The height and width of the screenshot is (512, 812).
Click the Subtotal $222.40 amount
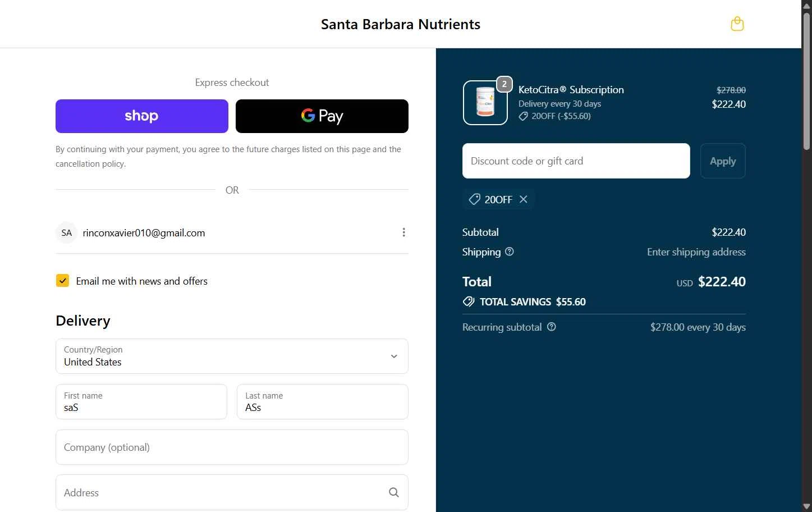pyautogui.click(x=728, y=232)
